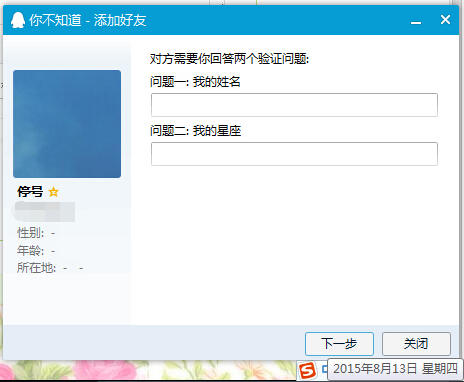
Task: Click the yellow star icon beside 停号
Action: tap(53, 192)
